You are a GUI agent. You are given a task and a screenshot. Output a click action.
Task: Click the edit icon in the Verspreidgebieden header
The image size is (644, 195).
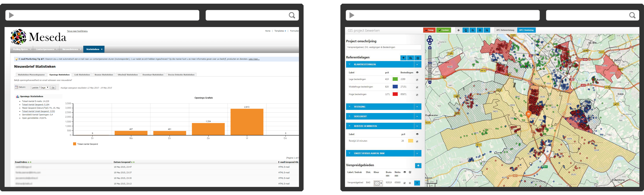pyautogui.click(x=410, y=172)
